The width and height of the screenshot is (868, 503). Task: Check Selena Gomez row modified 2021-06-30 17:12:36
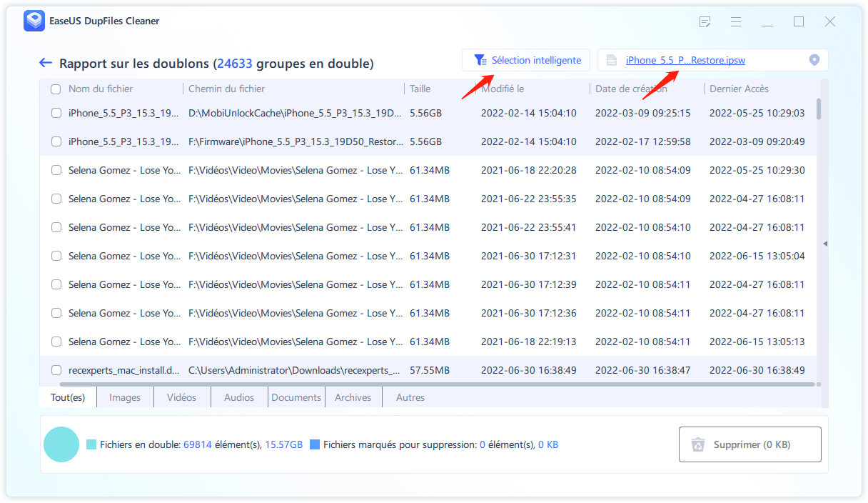click(56, 313)
